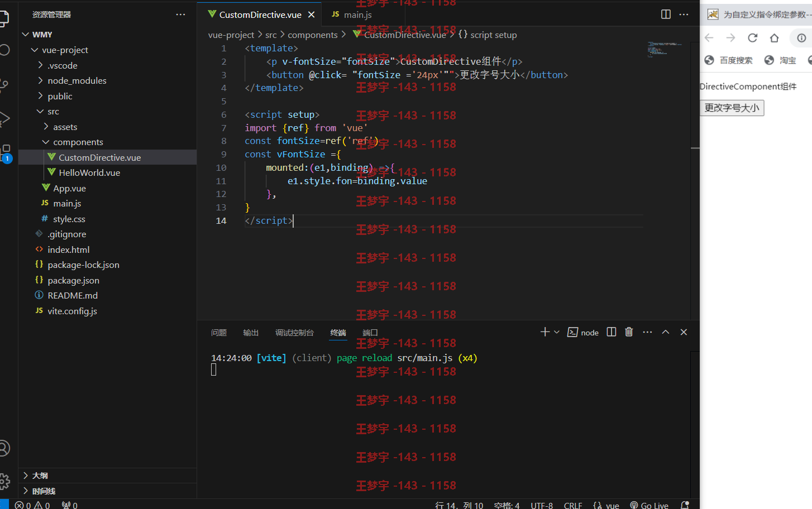Open App.vue in the explorer
812x509 pixels.
108,188
